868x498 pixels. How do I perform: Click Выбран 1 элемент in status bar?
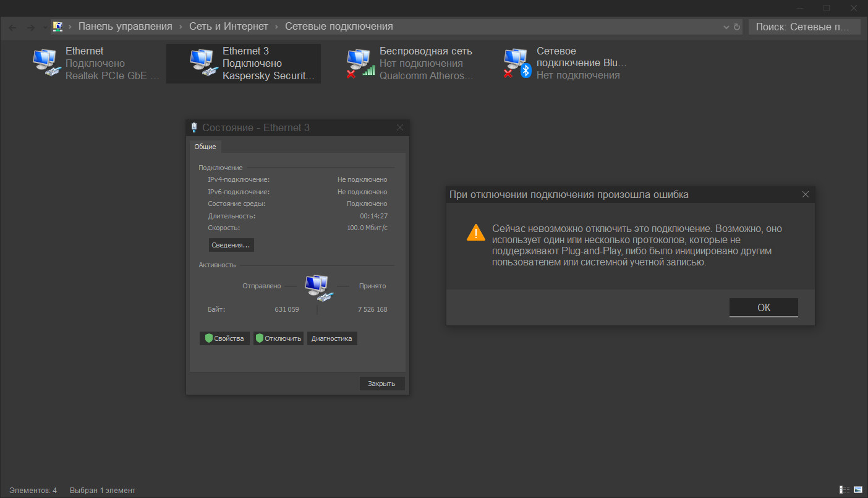pos(103,491)
